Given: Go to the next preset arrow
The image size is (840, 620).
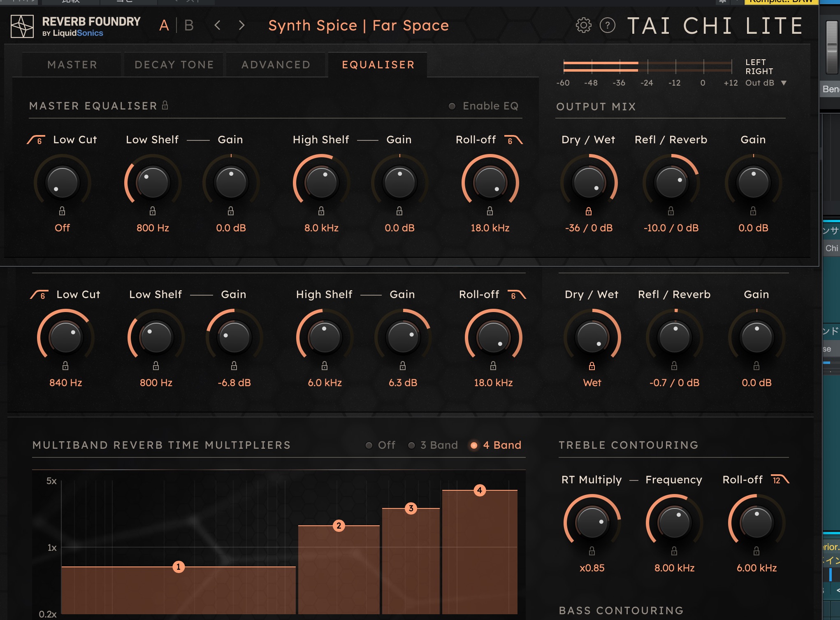Looking at the screenshot, I should click(x=242, y=26).
